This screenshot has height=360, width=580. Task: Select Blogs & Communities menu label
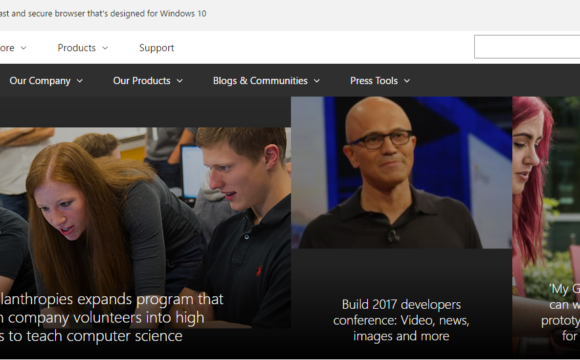(260, 81)
